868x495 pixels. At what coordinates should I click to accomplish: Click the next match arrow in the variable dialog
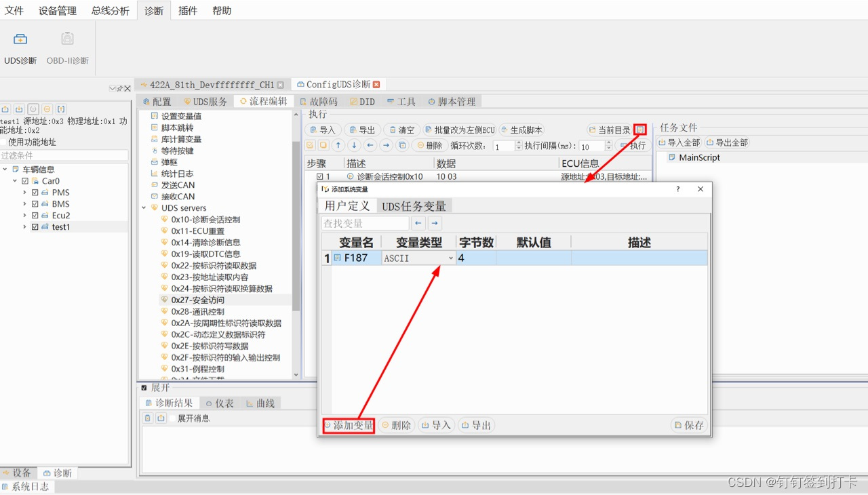point(435,223)
